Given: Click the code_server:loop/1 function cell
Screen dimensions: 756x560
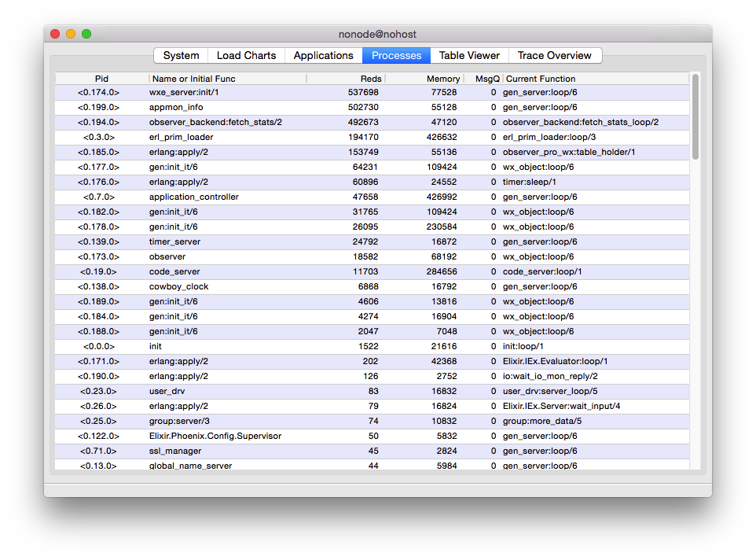Looking at the screenshot, I should click(542, 271).
